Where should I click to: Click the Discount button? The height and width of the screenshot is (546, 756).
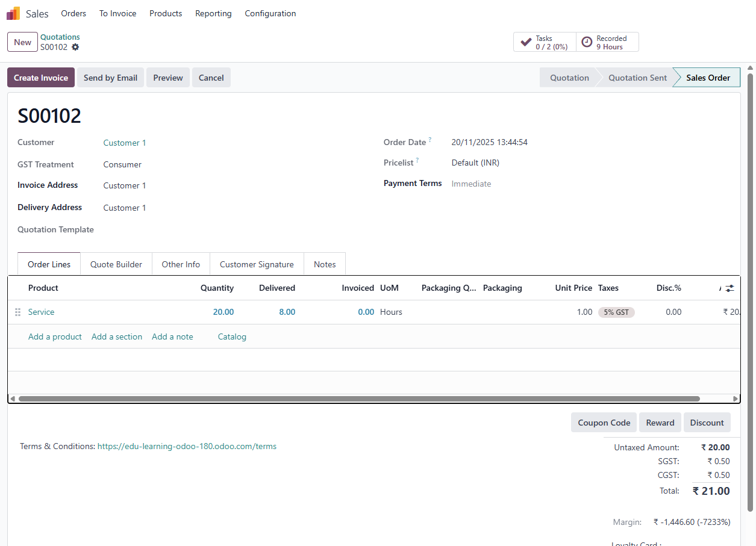tap(707, 423)
